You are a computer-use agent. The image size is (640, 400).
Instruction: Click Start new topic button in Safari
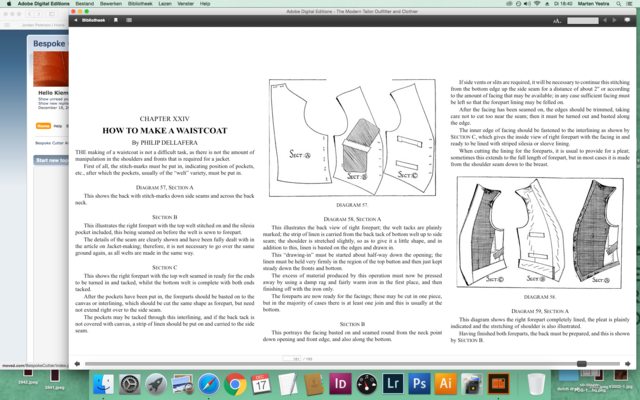pos(51,160)
